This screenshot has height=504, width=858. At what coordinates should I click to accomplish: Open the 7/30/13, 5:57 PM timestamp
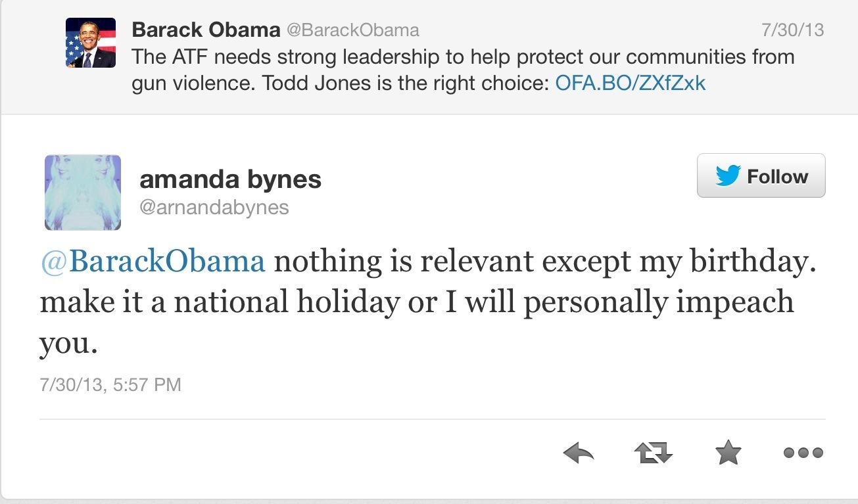click(110, 384)
